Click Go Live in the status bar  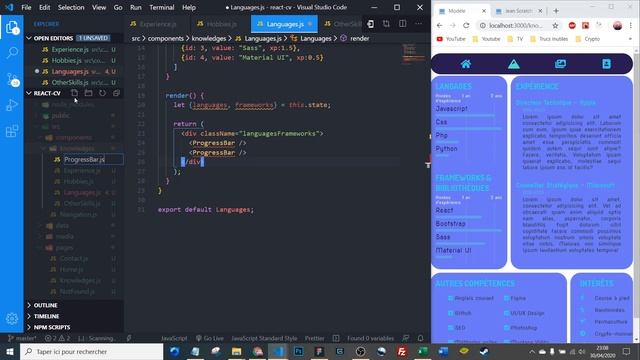(x=209, y=338)
